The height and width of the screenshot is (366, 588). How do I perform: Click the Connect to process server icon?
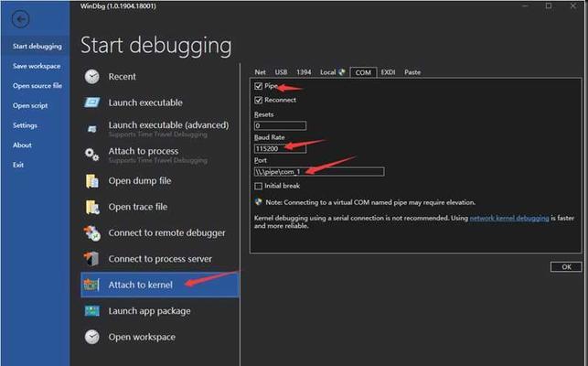[x=91, y=259]
